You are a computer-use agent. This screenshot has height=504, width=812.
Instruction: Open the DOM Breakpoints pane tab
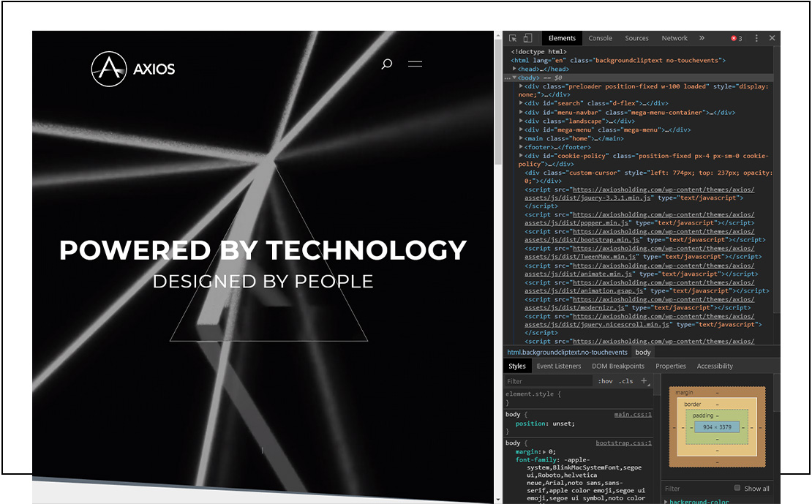pyautogui.click(x=618, y=366)
